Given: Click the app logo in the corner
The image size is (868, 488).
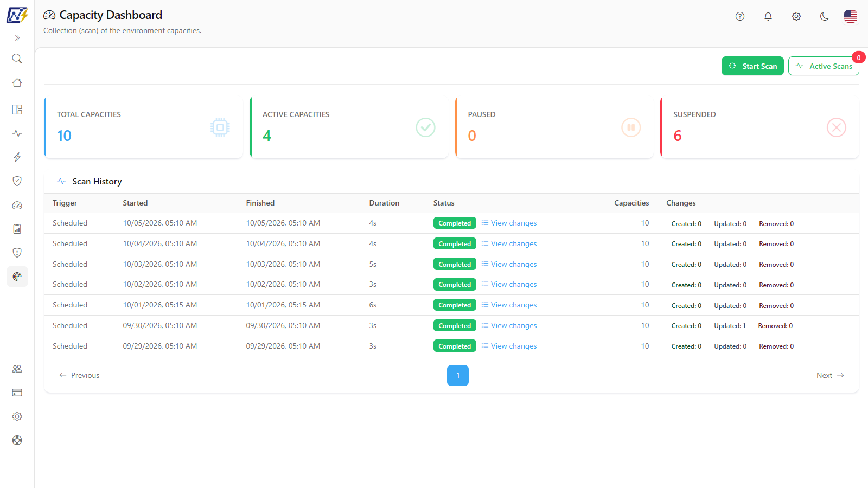Looking at the screenshot, I should [x=17, y=15].
